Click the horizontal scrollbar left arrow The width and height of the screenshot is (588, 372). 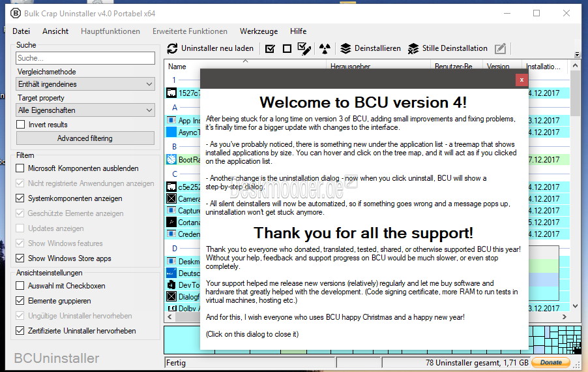coord(169,317)
